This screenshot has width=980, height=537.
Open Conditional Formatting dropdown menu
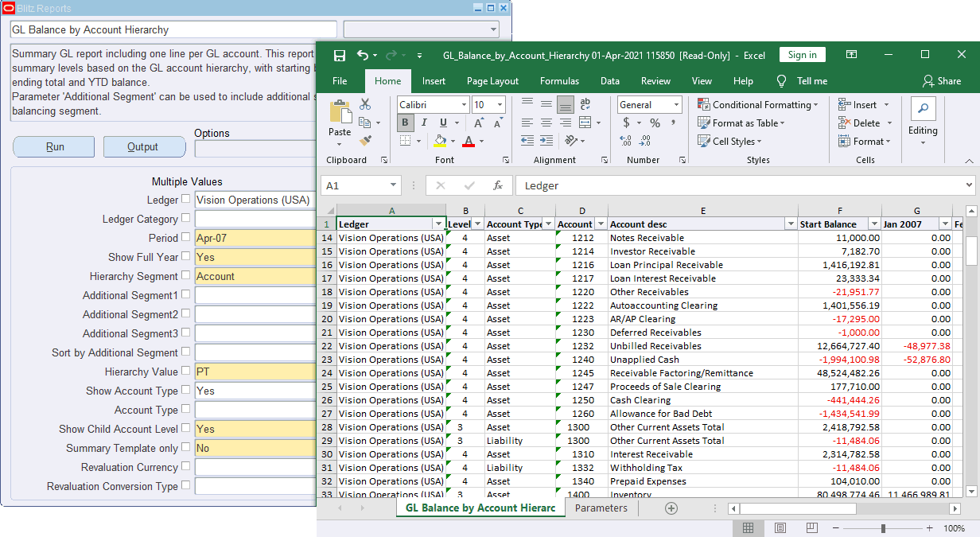(757, 105)
